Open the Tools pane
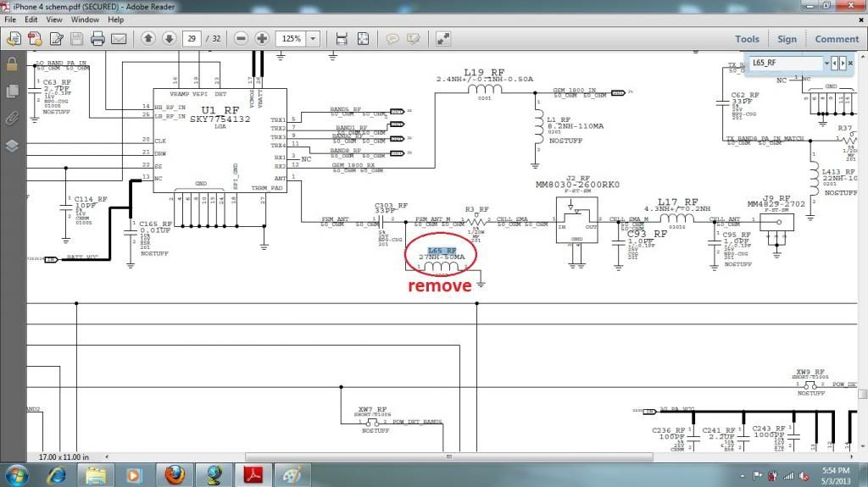Viewport: 868px width, 487px height. (x=747, y=39)
